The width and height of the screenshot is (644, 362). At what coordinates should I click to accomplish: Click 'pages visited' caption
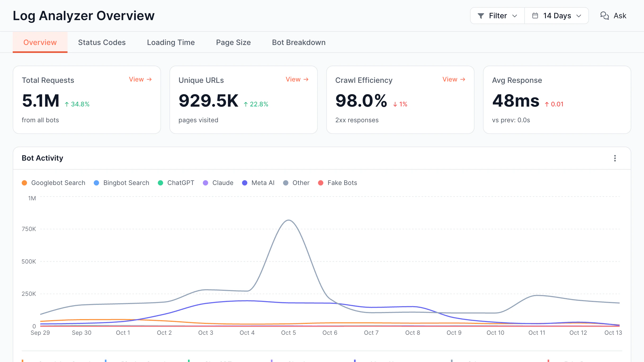click(198, 120)
